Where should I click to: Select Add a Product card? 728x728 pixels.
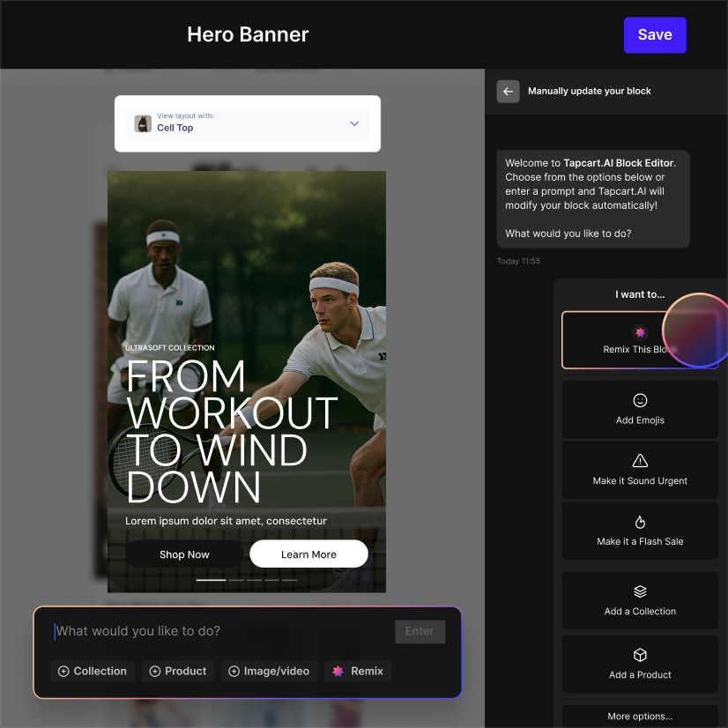pyautogui.click(x=640, y=664)
